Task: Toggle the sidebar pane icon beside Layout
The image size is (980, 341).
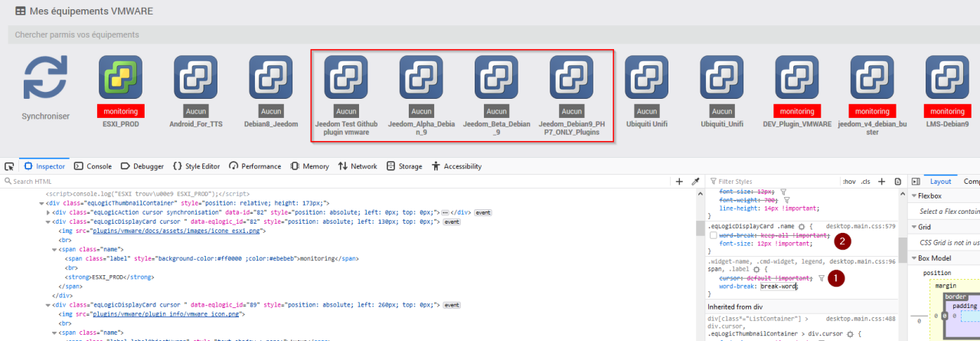Action: [916, 182]
